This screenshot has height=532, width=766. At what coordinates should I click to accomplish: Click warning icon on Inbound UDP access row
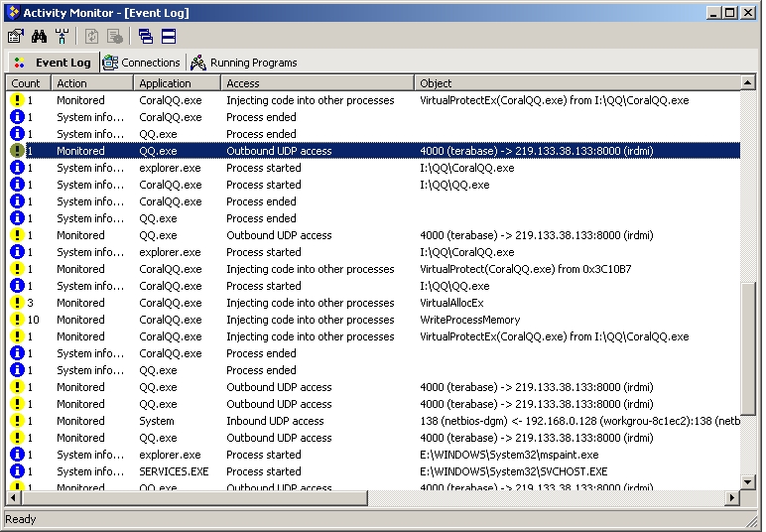coord(17,421)
